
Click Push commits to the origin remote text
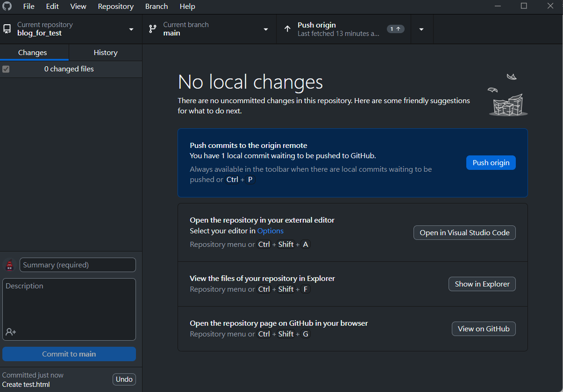pyautogui.click(x=249, y=146)
